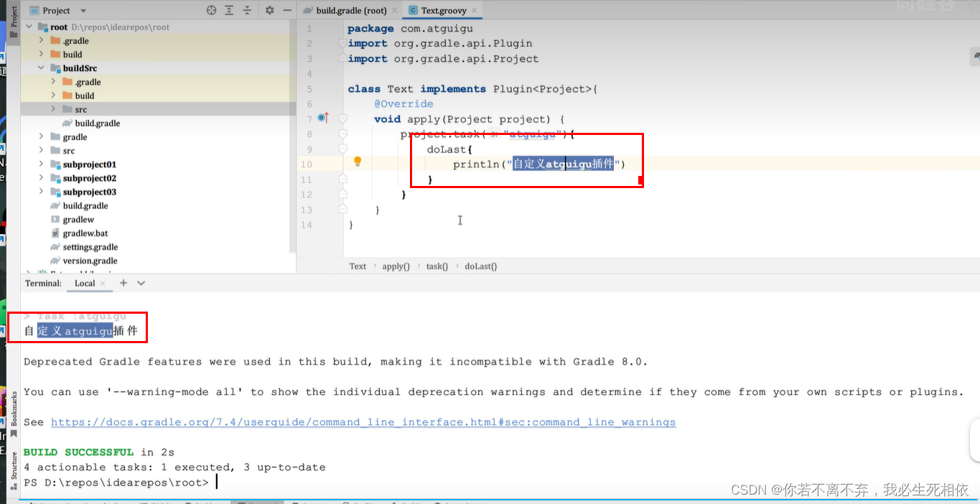Open the Bookmarks sidebar tool window
Viewport: 980px width, 504px height.
14,413
